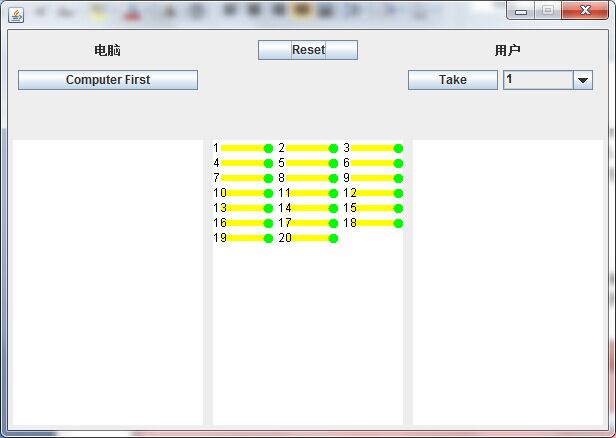Click the combo box value 1
The height and width of the screenshot is (438, 616).
(538, 80)
